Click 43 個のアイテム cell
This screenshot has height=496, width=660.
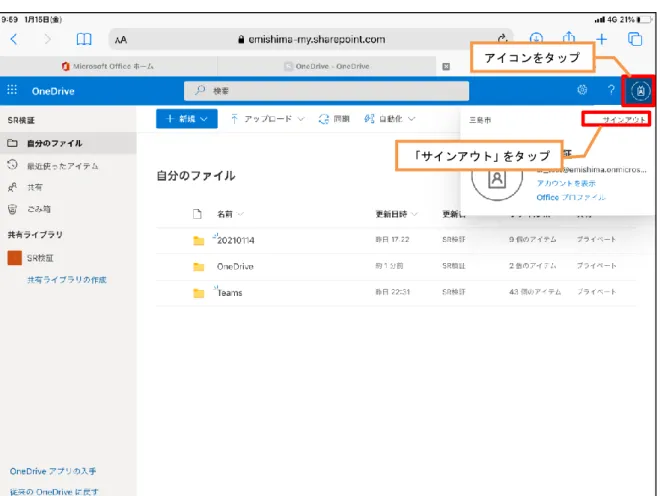pyautogui.click(x=535, y=292)
